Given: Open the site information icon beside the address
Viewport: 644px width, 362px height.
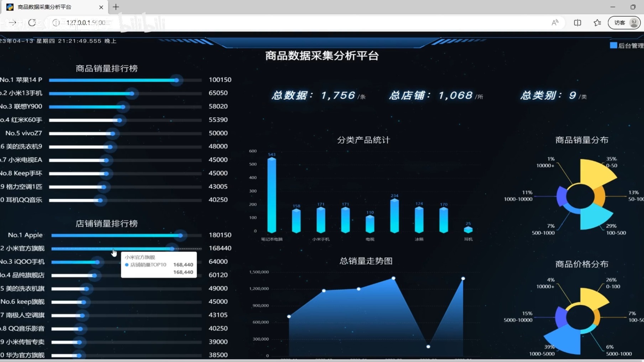Looking at the screenshot, I should coord(56,23).
